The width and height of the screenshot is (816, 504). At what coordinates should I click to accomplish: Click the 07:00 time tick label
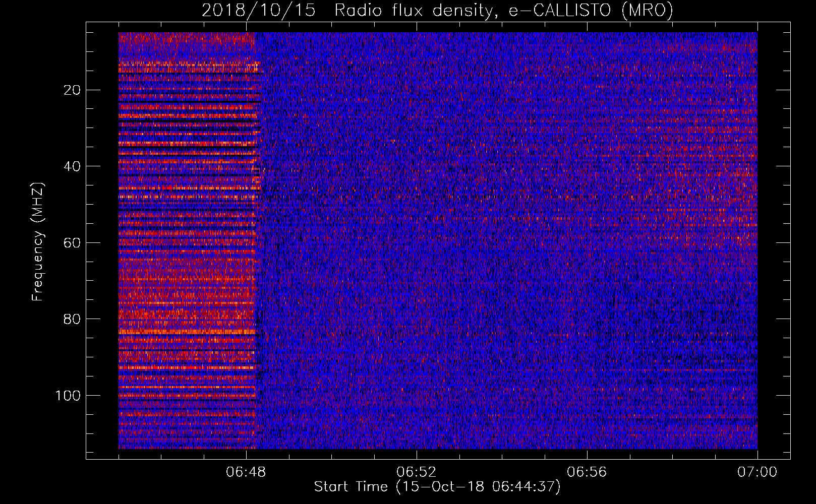tap(757, 472)
